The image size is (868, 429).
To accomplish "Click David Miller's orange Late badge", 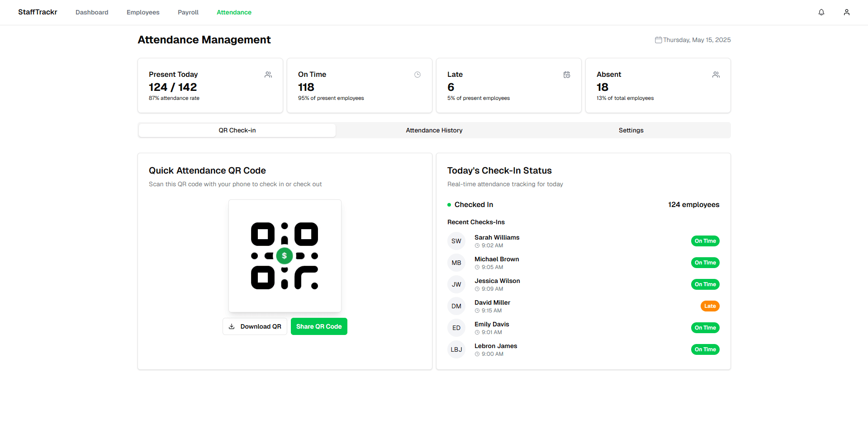I will 710,306.
